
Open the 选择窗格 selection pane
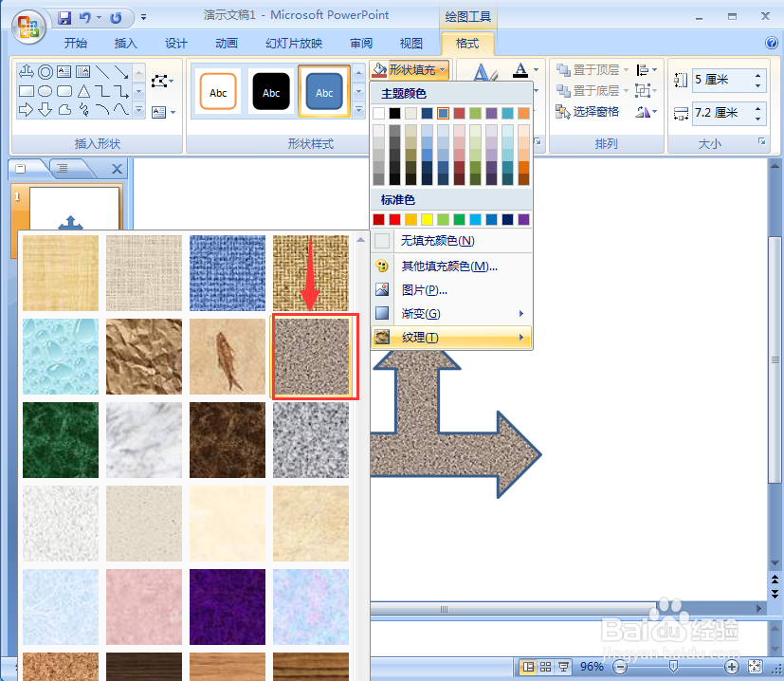588,112
